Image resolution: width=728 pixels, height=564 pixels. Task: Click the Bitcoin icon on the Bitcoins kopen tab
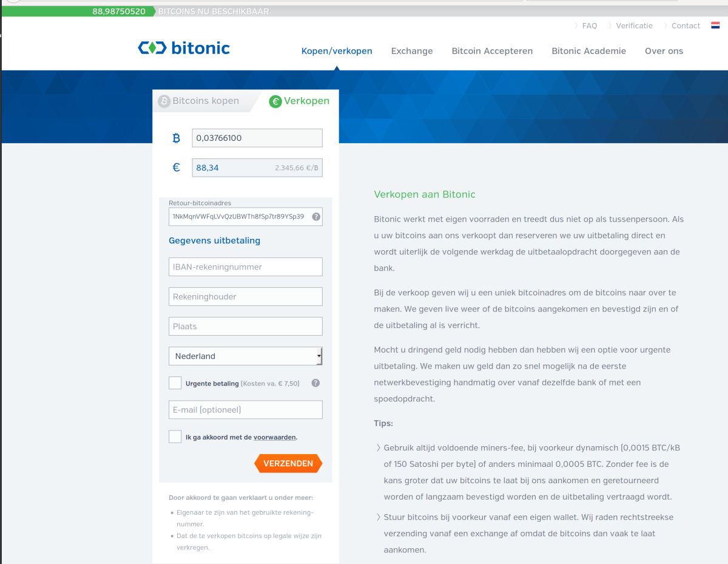pos(164,101)
